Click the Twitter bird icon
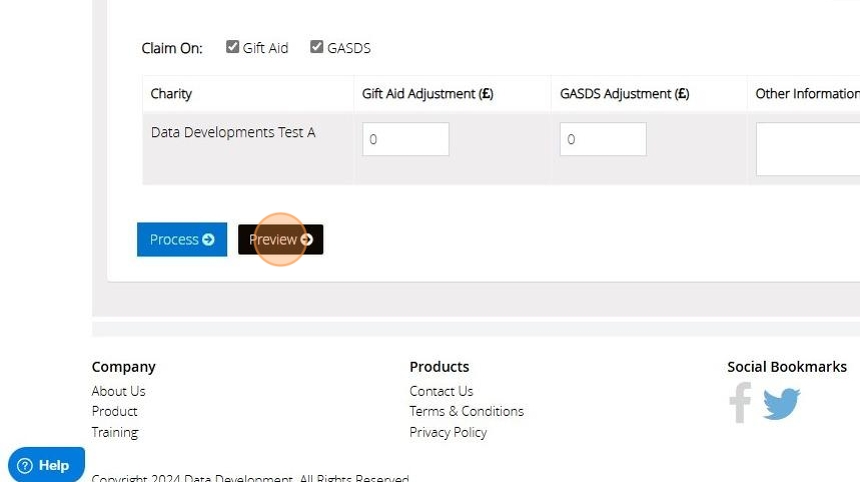 781,404
